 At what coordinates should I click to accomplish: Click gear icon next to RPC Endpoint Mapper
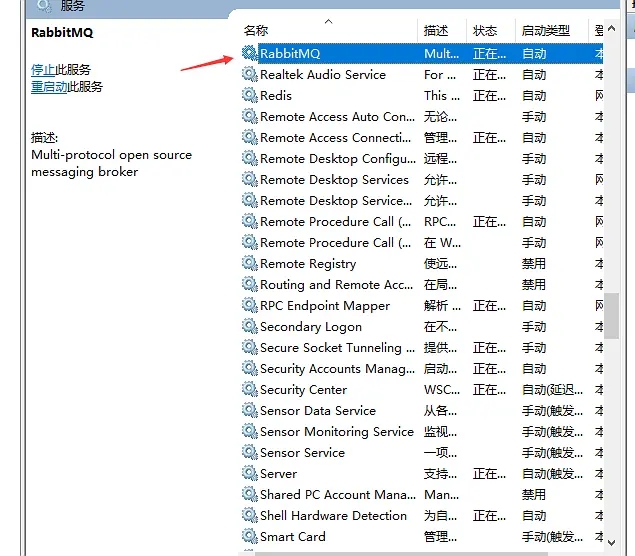pyautogui.click(x=249, y=306)
